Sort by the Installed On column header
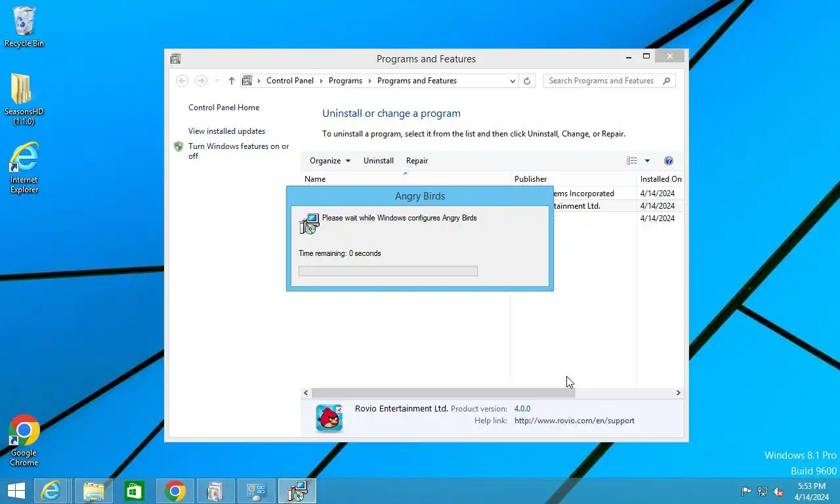840x504 pixels. [660, 178]
